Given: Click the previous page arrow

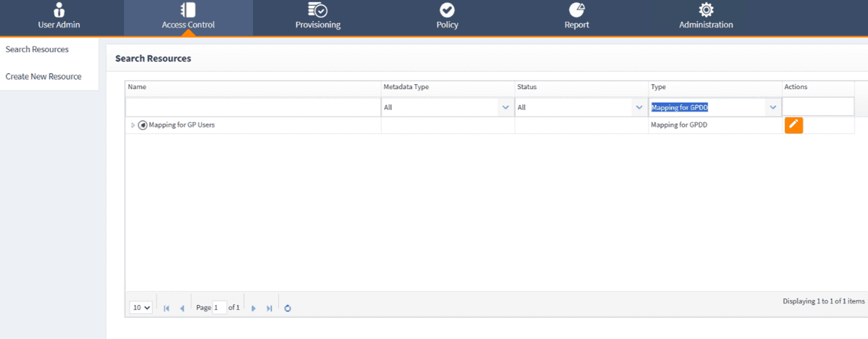Looking at the screenshot, I should [x=182, y=308].
